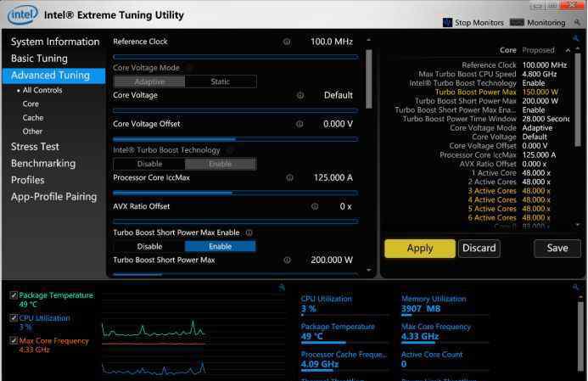Show info for Reference Clock
Image resolution: width=588 pixels, height=381 pixels.
(287, 42)
